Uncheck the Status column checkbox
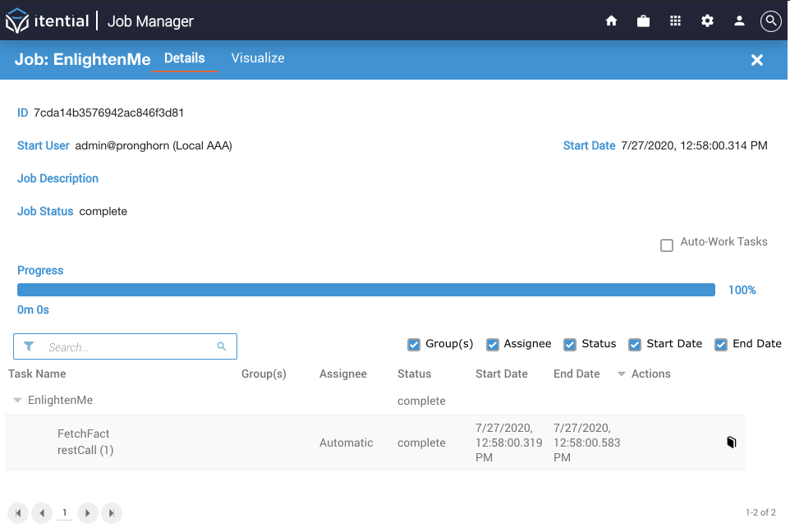Viewport: 790px width, 532px height. (x=570, y=345)
